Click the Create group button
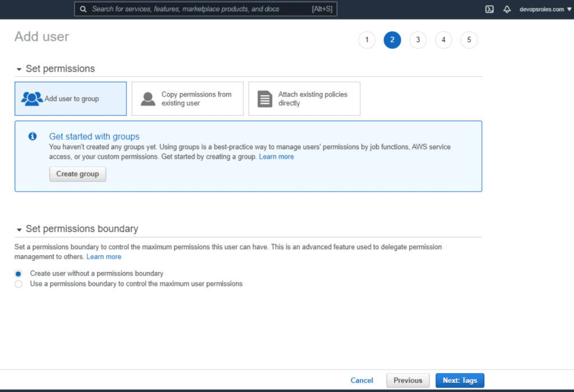This screenshot has width=574, height=392. point(77,174)
